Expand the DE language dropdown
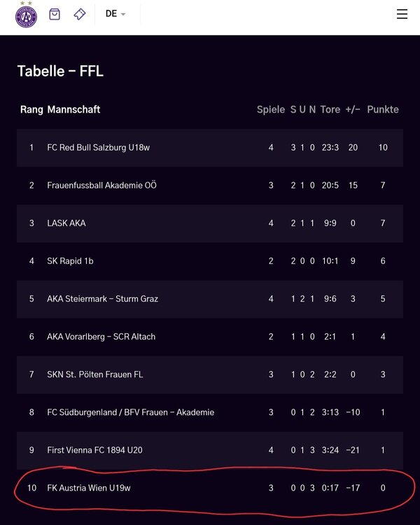The width and height of the screenshot is (420, 525). [x=115, y=14]
